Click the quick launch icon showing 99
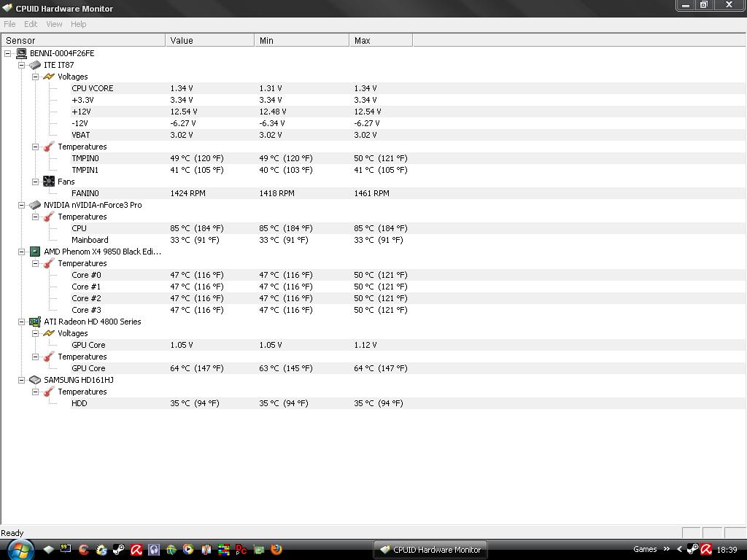 [x=66, y=548]
